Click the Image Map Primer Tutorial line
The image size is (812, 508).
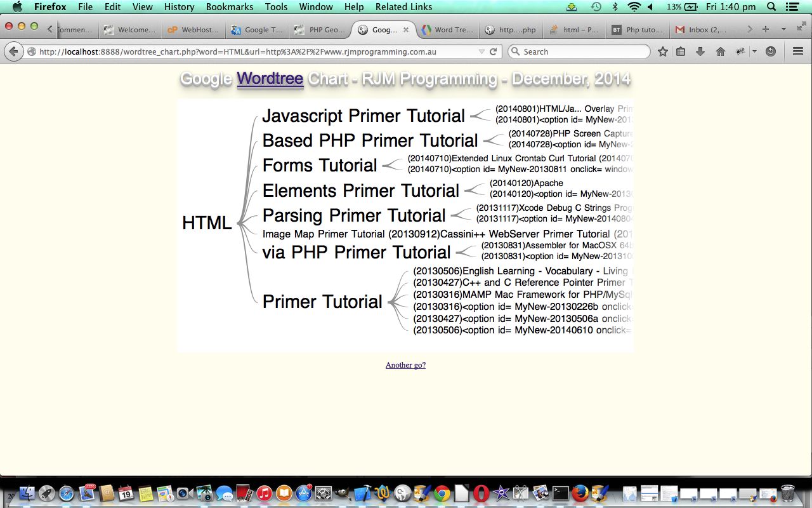tap(448, 234)
